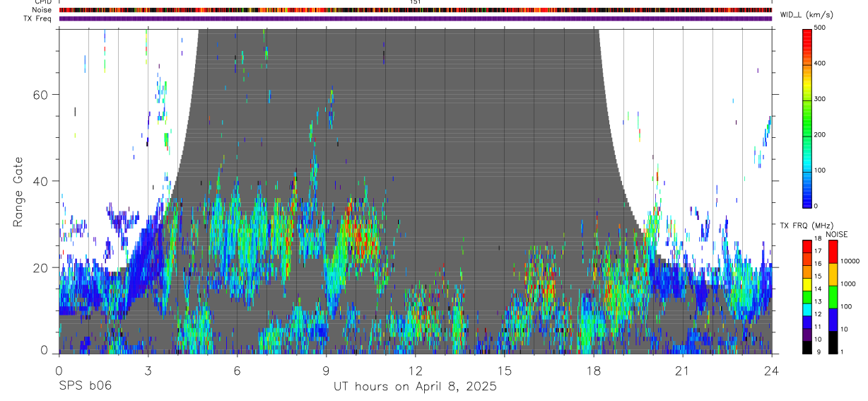Click the '12' tick on UT hours axis
This screenshot has height=401, width=868.
coord(415,371)
